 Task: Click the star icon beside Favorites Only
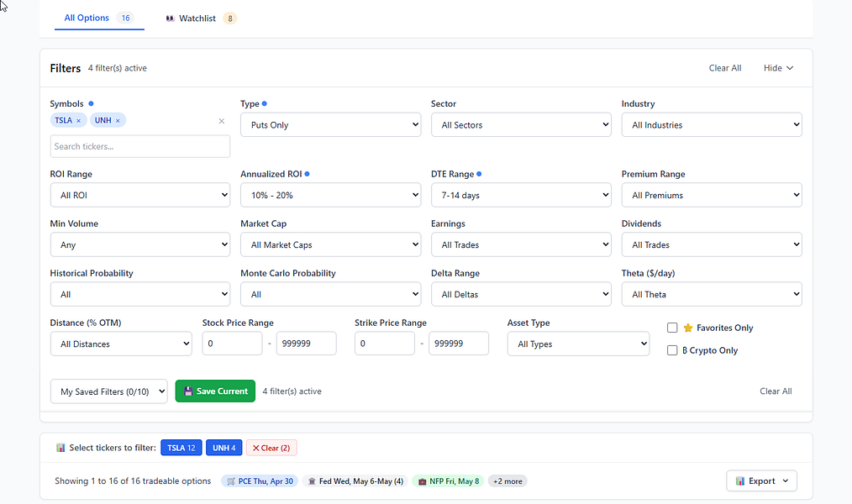pyautogui.click(x=688, y=328)
